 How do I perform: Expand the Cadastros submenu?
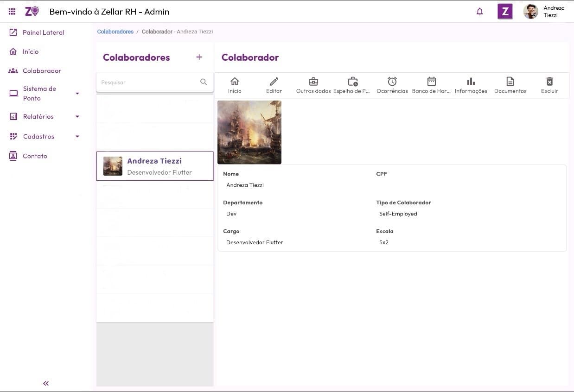(77, 137)
